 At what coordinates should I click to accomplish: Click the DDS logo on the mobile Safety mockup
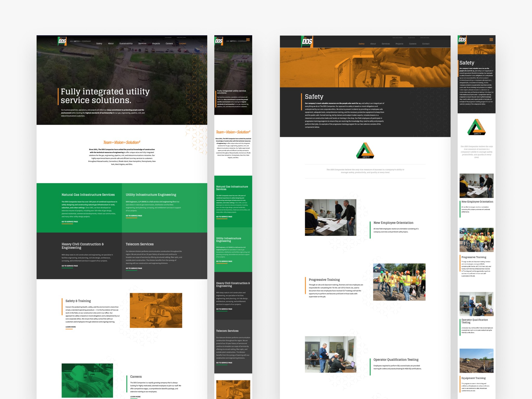point(462,40)
